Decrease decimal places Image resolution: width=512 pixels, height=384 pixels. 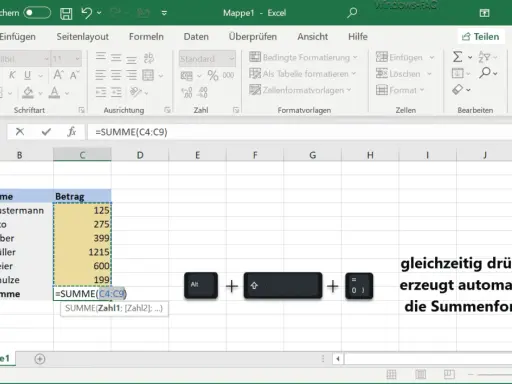tap(202, 92)
